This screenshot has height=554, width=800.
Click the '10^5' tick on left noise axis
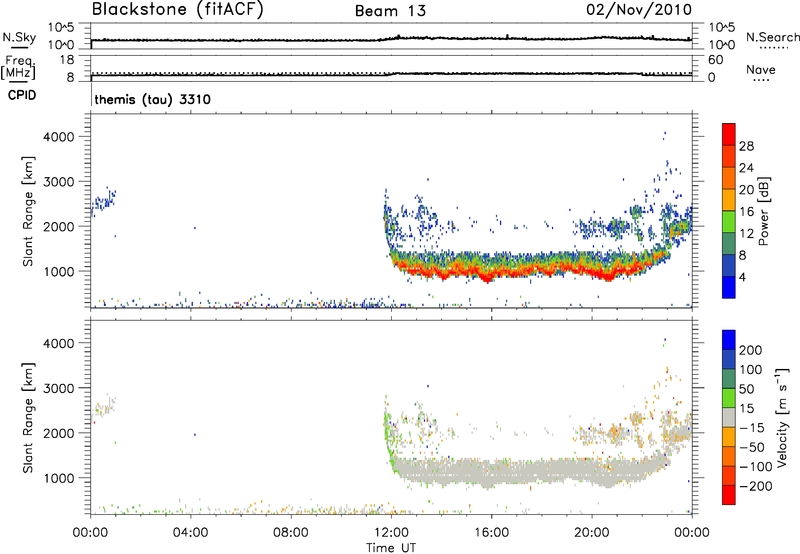pyautogui.click(x=61, y=27)
